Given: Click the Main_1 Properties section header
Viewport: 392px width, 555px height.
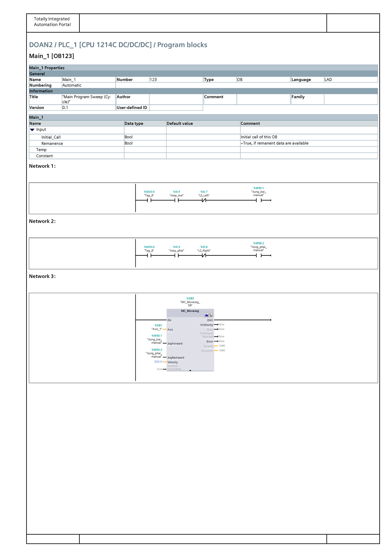Looking at the screenshot, I should coord(203,68).
